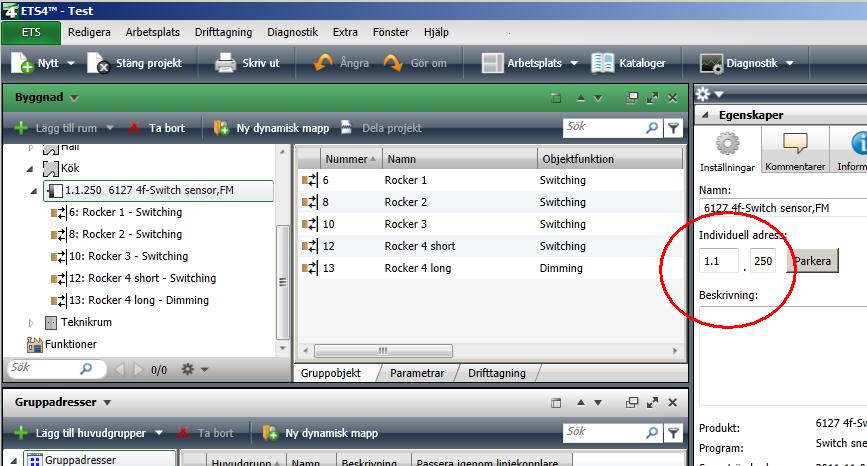Image resolution: width=867 pixels, height=466 pixels.
Task: Click the Ångra undo arrow
Action: coord(323,63)
